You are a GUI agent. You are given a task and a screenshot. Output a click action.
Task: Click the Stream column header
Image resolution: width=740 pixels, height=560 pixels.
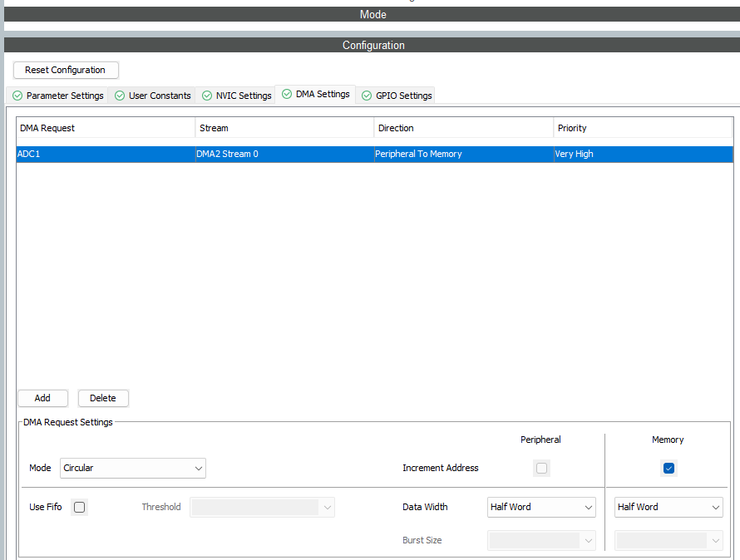284,128
